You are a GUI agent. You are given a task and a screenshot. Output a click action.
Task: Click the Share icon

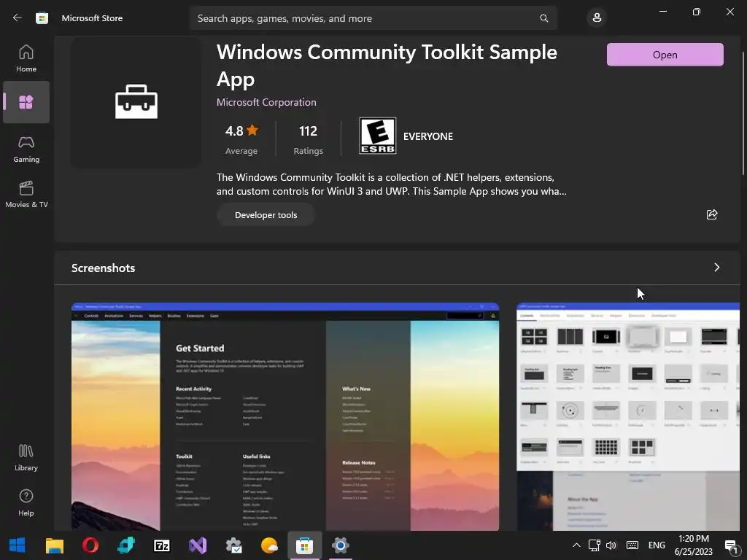pos(712,214)
